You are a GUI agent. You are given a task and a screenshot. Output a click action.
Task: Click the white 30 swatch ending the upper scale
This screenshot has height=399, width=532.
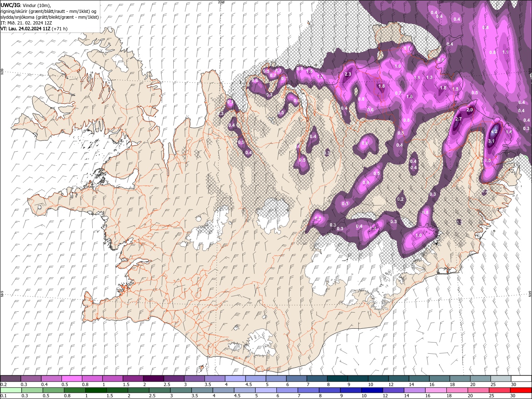tap(521, 379)
